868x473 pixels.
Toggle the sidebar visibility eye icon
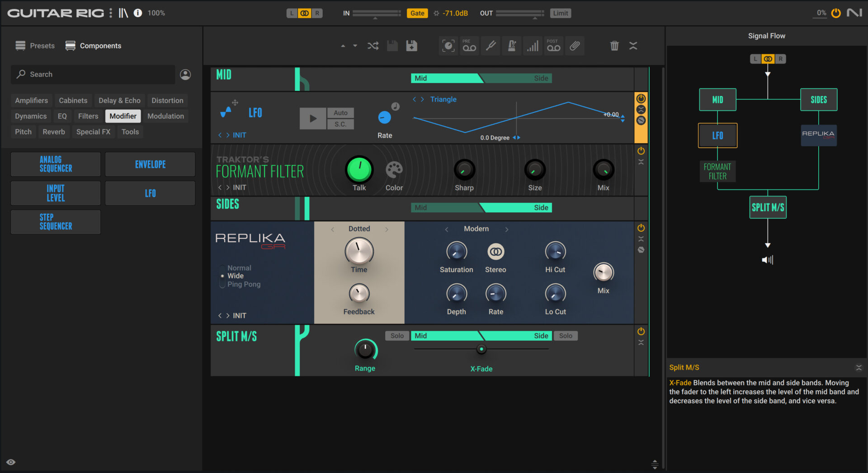tap(11, 462)
